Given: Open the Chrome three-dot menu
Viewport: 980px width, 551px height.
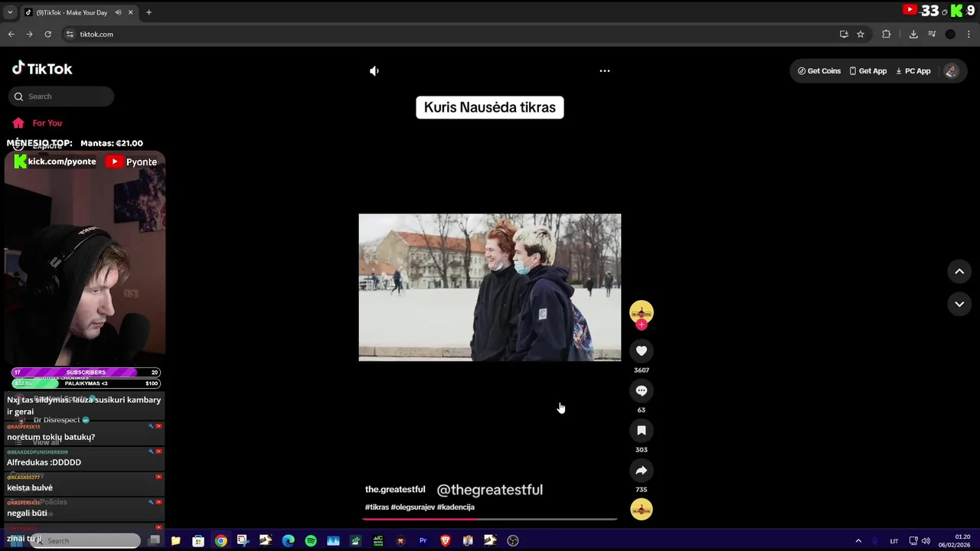Looking at the screenshot, I should pos(969,34).
